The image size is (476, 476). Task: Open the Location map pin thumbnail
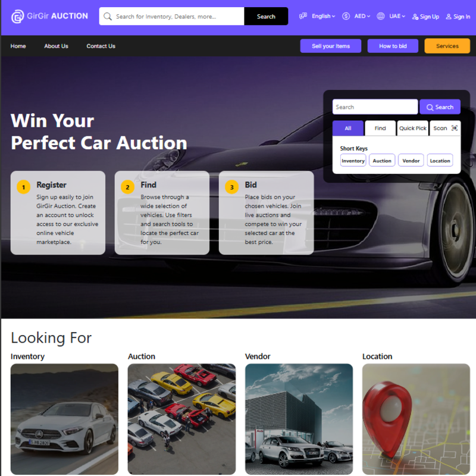(416, 419)
